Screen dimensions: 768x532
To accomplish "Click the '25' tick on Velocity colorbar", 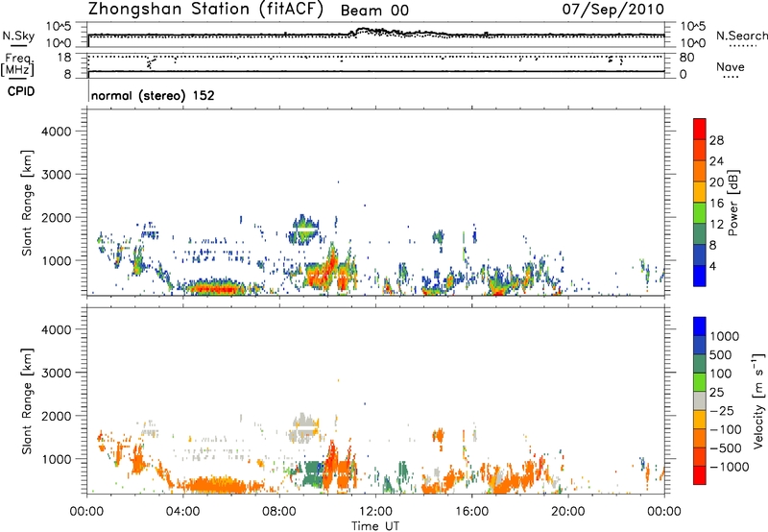I will tap(716, 392).
